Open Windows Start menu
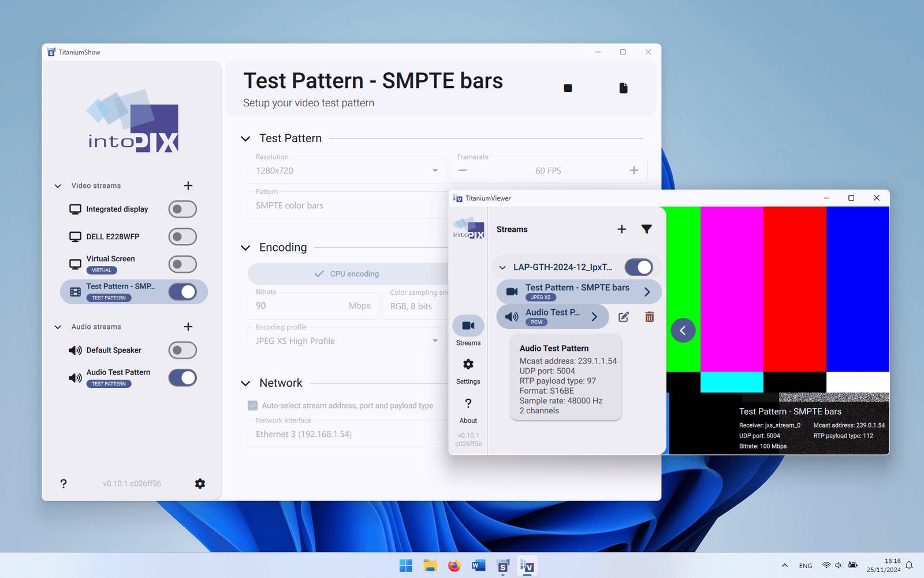 406,566
